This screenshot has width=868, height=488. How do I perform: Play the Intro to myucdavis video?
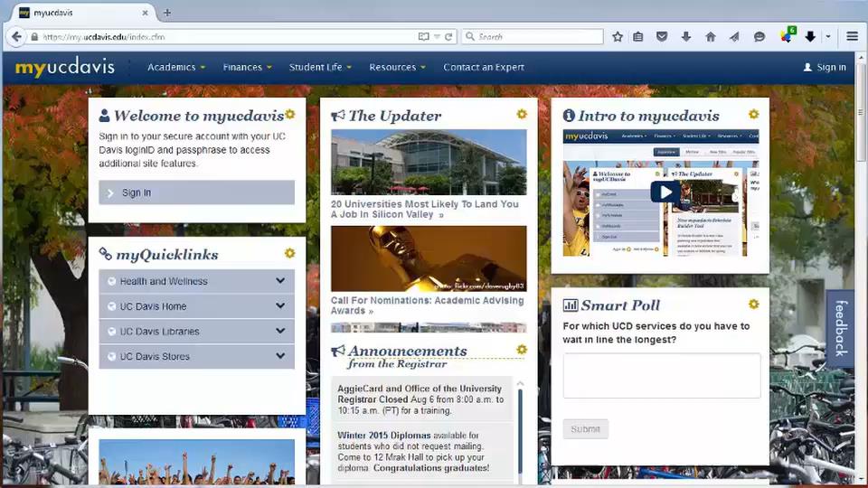[x=665, y=192]
